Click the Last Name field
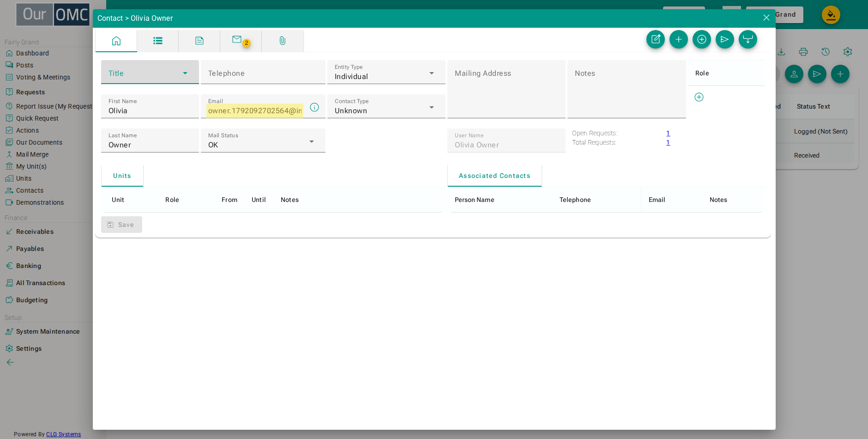Viewport: 868px width, 439px height. click(x=150, y=140)
